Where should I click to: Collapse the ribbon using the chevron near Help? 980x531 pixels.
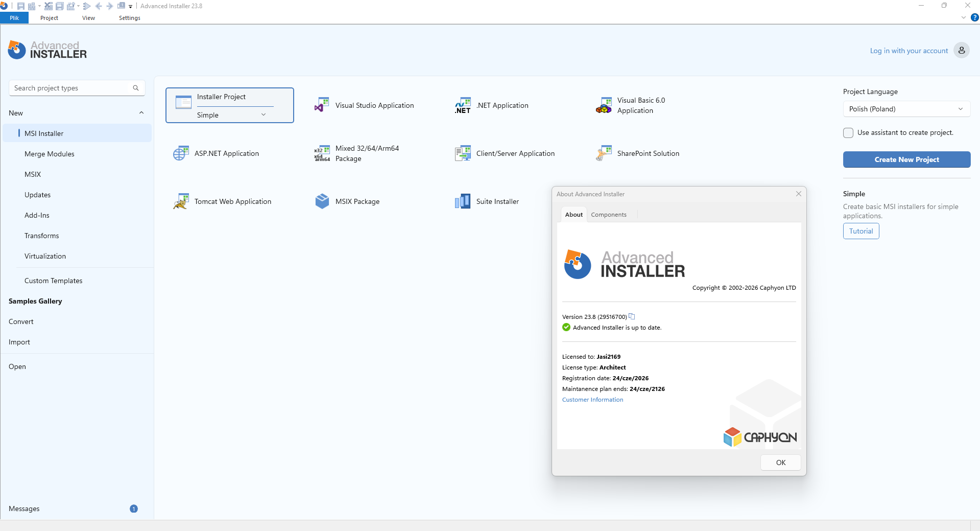click(964, 17)
